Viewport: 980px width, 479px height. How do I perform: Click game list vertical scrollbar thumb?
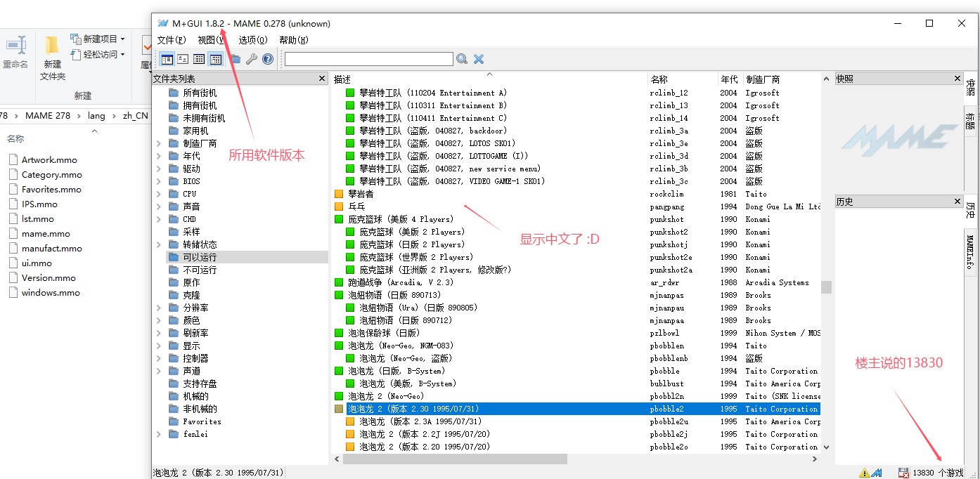click(826, 287)
